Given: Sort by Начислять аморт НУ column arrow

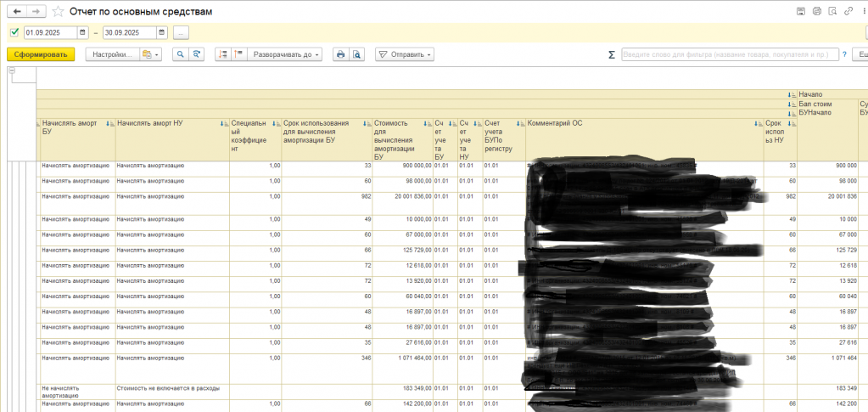Looking at the screenshot, I should pos(224,124).
